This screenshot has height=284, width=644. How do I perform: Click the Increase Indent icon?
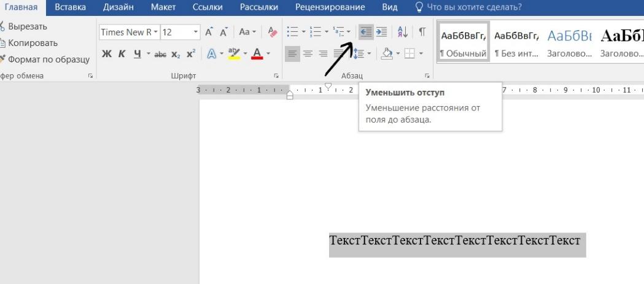click(381, 33)
